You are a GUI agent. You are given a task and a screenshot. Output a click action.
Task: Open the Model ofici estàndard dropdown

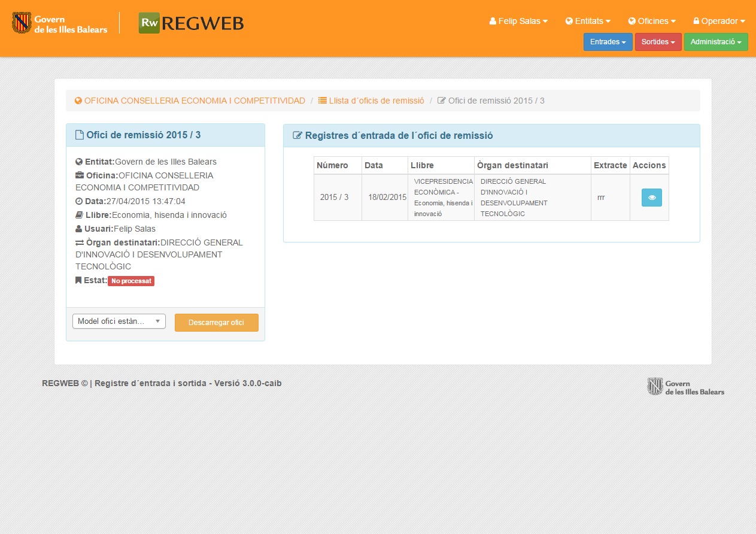click(119, 321)
